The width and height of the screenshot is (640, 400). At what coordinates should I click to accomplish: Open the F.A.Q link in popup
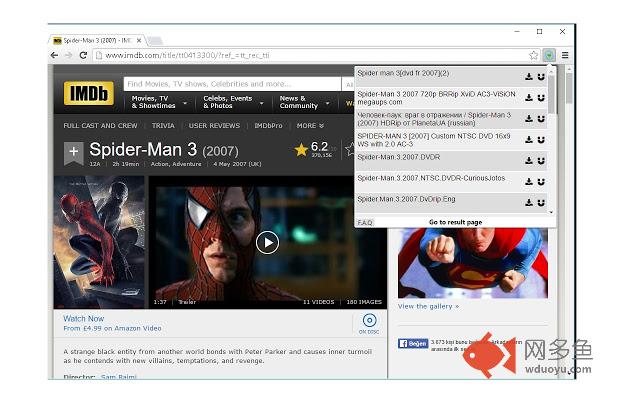pyautogui.click(x=365, y=222)
